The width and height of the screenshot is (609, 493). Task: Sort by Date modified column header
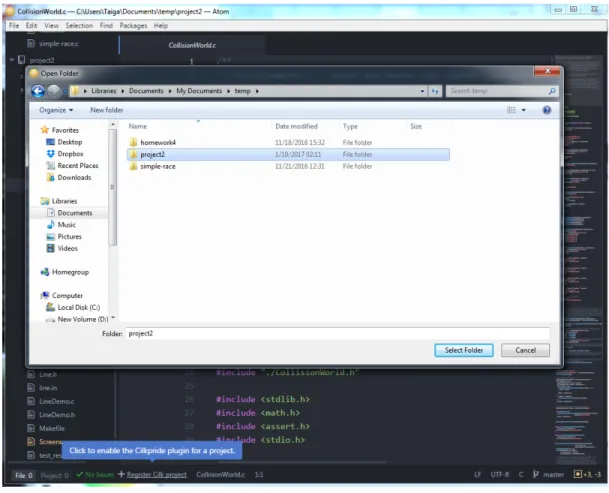click(296, 127)
